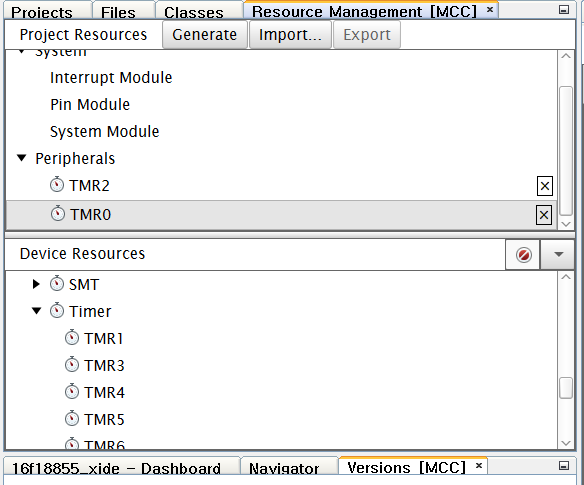Minimize the lower Versions panel group

pos(564,466)
